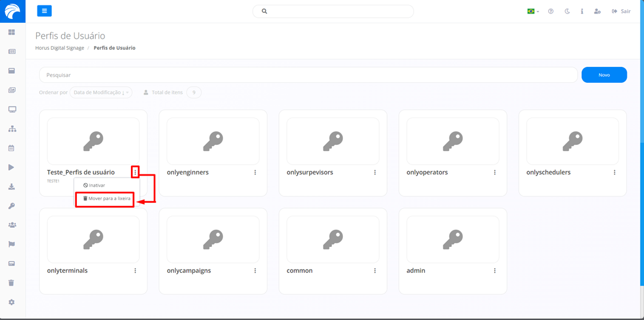Open the hierarchy tree icon in sidebar

[x=12, y=128]
